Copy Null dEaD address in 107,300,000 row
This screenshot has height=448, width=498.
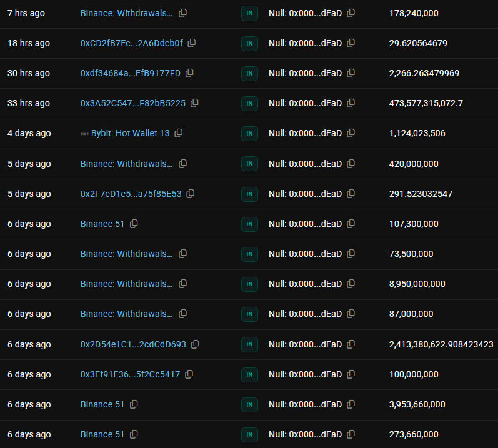click(351, 224)
